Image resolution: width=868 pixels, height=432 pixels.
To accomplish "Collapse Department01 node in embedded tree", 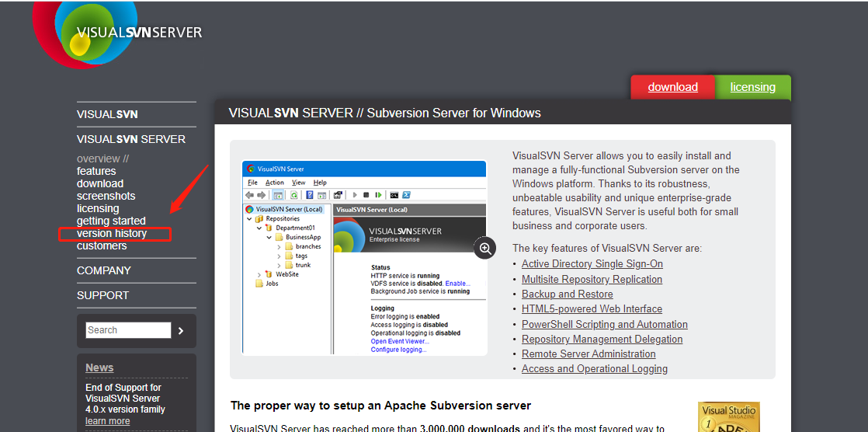I will click(259, 228).
